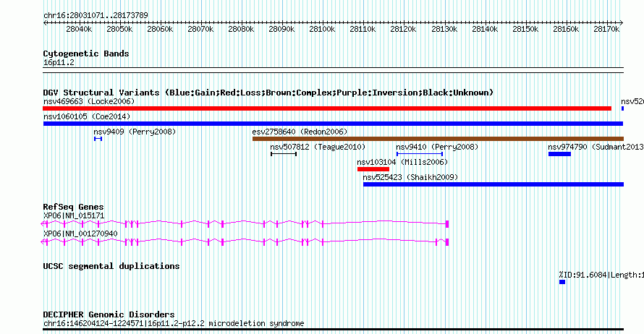Screen dimensions: 644x334
Task: Click the nsv469663 (Locke2006) label
Action: point(89,101)
